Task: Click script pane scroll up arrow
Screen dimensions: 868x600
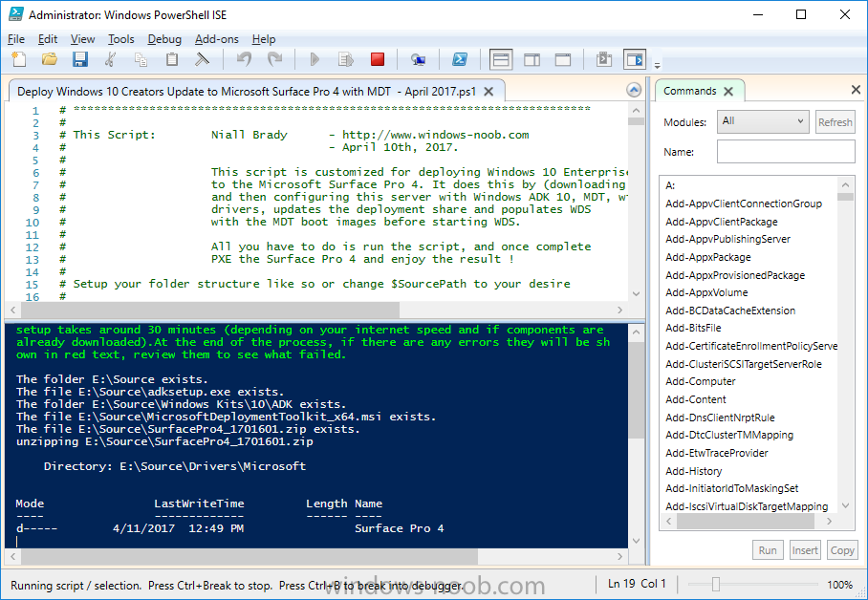Action: [x=636, y=110]
